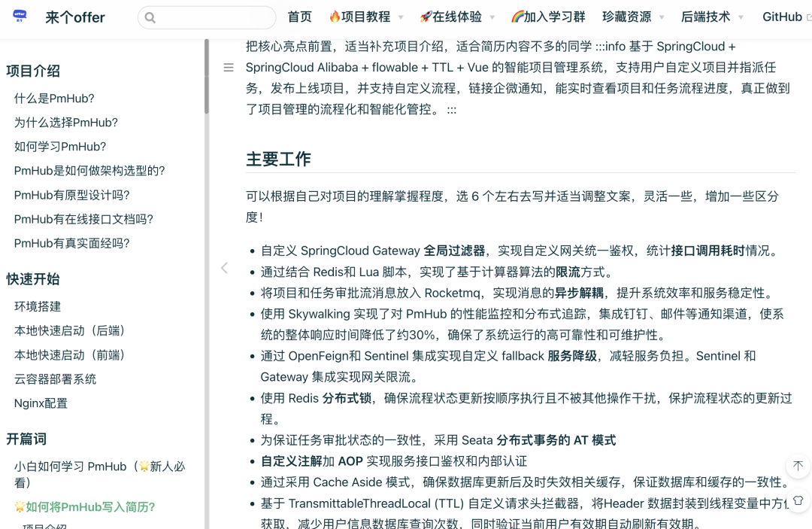Open the table of contents hamburger icon
The image size is (812, 529).
pyautogui.click(x=229, y=68)
